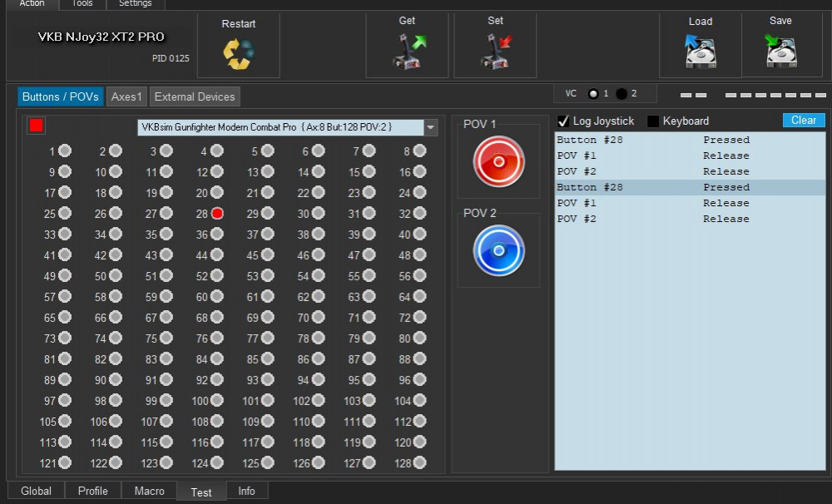Select VC radio option 2
The width and height of the screenshot is (832, 504).
[x=622, y=94]
